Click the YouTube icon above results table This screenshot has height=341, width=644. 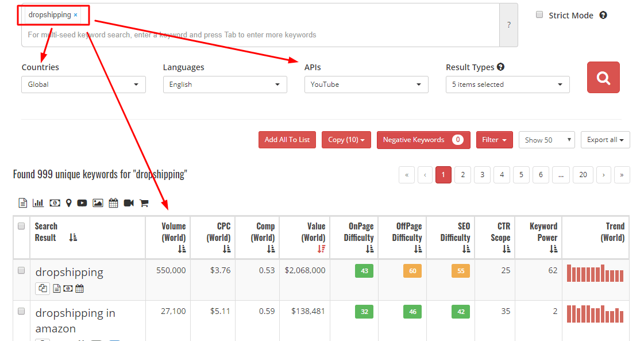pyautogui.click(x=82, y=203)
